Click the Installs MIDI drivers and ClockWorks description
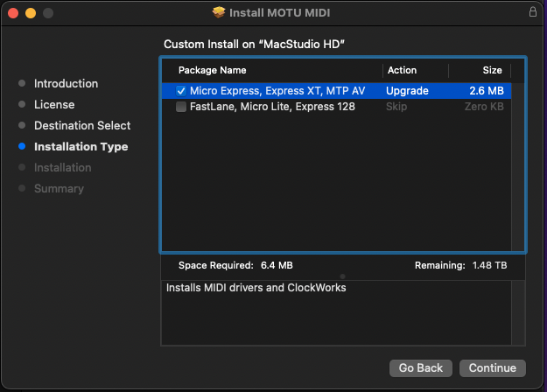547x392 pixels. pos(256,288)
